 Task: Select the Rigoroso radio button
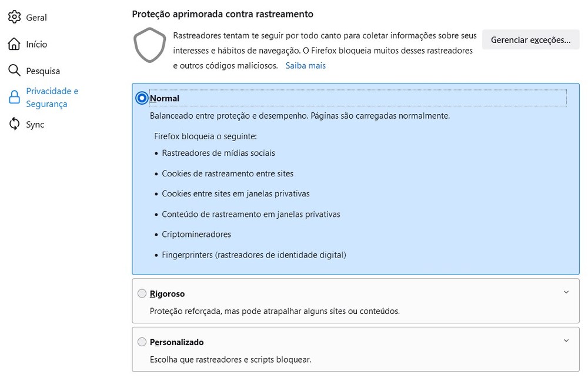tap(142, 293)
